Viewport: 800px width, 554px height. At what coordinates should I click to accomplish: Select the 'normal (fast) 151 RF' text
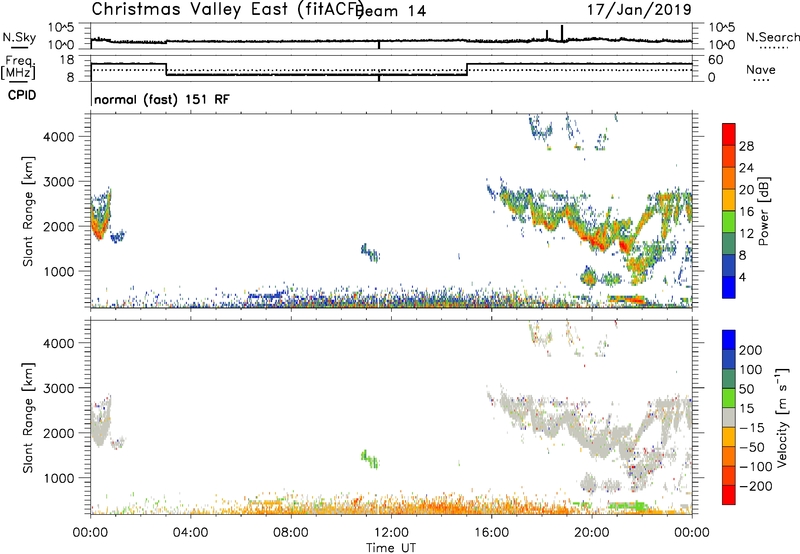coord(162,99)
